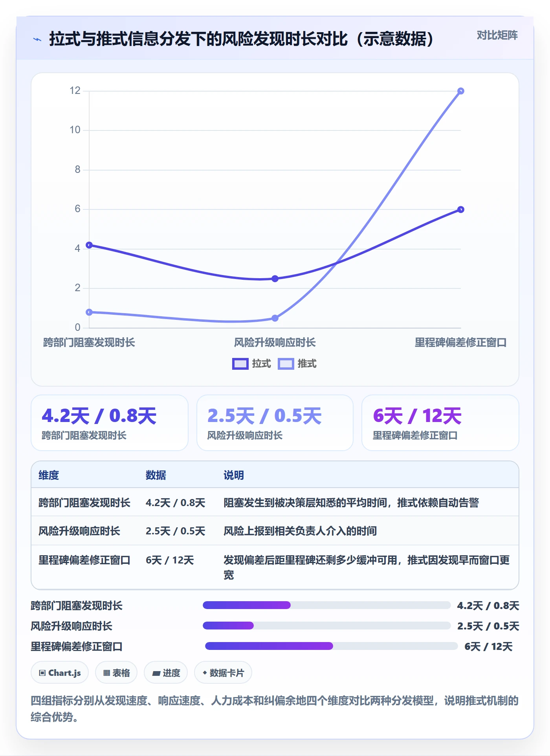The image size is (550, 756).
Task: Click the lightning bolt icon in the header
Action: point(37,39)
